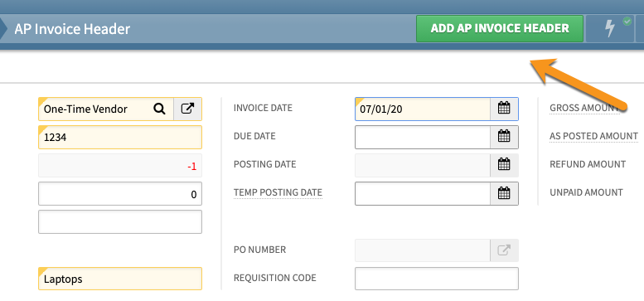The height and width of the screenshot is (301, 644).
Task: Select the Invoice Date label
Action: tap(263, 108)
